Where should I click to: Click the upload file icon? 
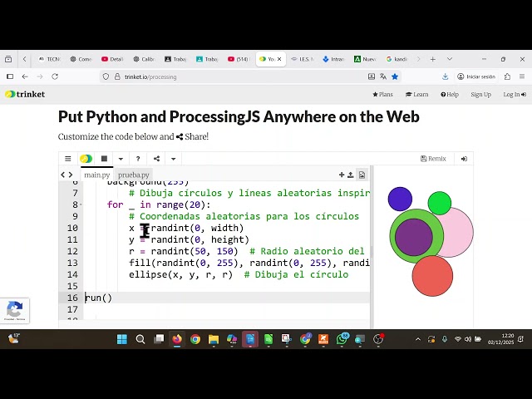click(351, 175)
